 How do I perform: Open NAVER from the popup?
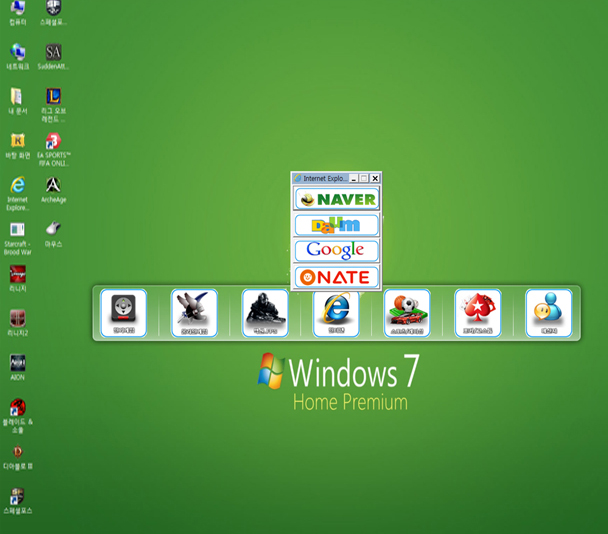coord(336,199)
